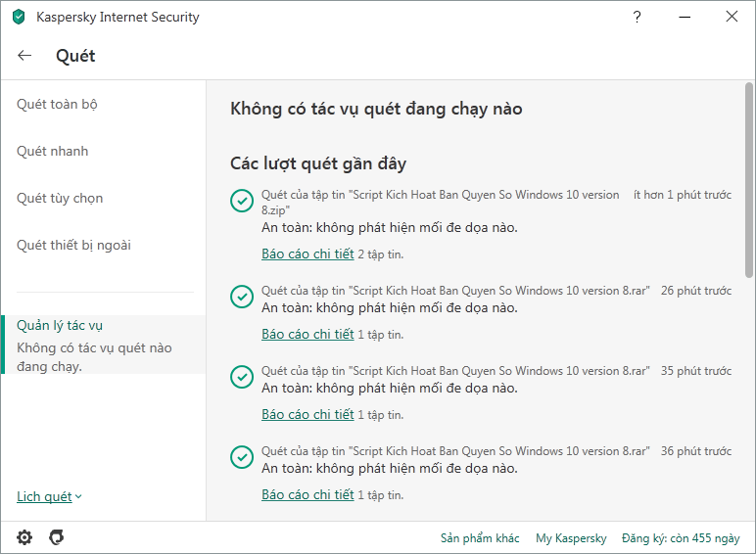Open Báo cáo chi tiết for 8.zip scan

(307, 254)
